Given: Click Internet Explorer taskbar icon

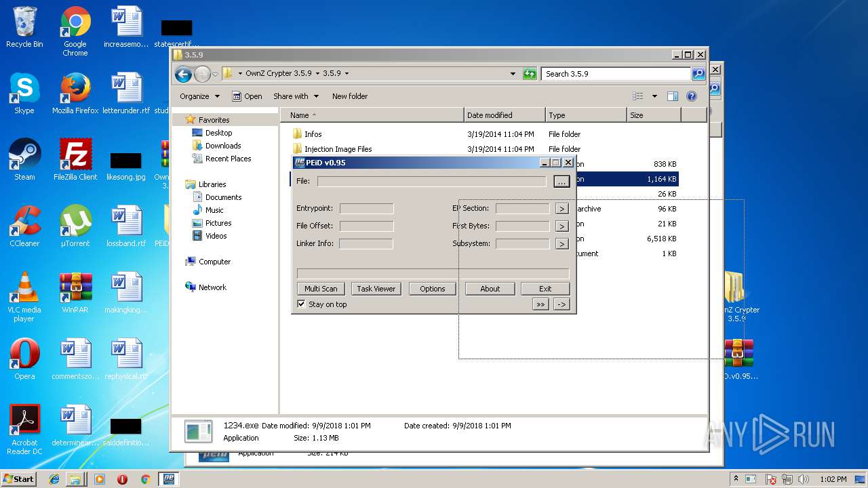Looking at the screenshot, I should pyautogui.click(x=54, y=479).
